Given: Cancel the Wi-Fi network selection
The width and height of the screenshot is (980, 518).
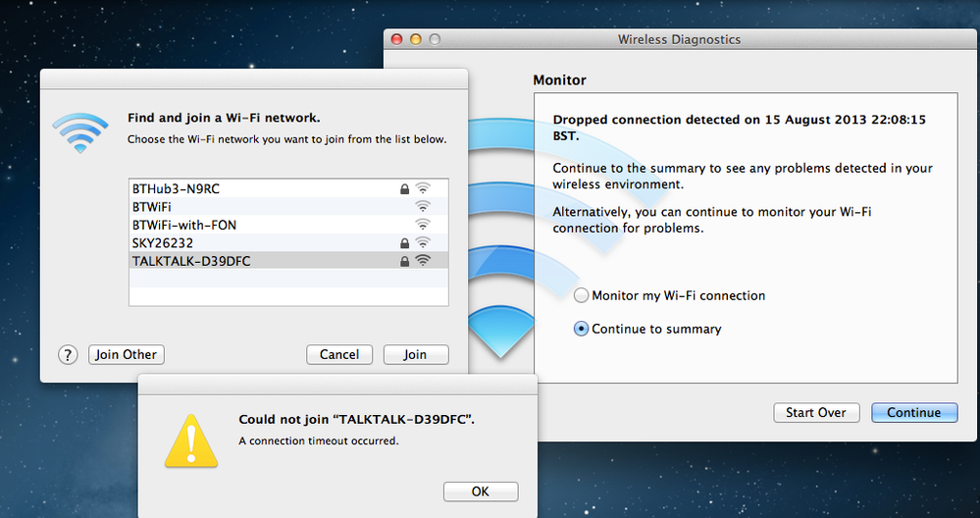Looking at the screenshot, I should point(339,355).
